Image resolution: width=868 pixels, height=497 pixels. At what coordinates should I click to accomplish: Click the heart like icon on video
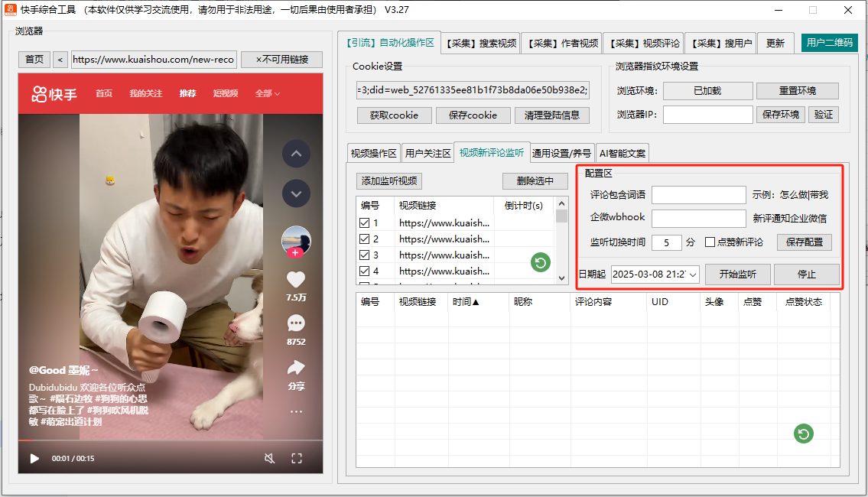click(296, 281)
